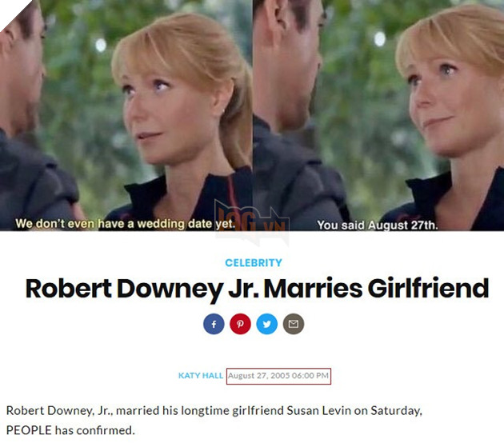Click the subtitle 'You said August 27th.'

pos(378,225)
